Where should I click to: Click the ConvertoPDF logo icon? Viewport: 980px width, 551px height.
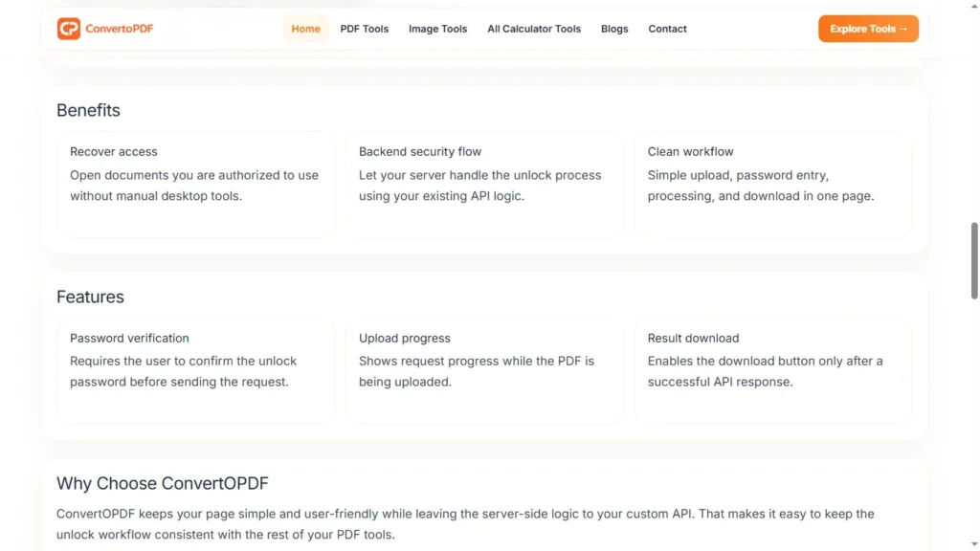pos(69,29)
